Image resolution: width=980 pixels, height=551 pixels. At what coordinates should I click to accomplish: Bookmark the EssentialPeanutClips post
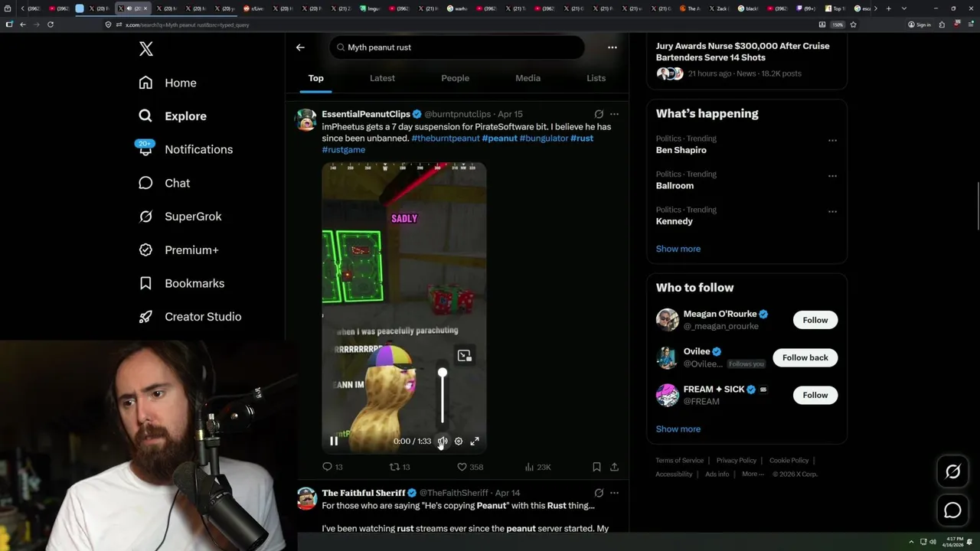click(596, 467)
